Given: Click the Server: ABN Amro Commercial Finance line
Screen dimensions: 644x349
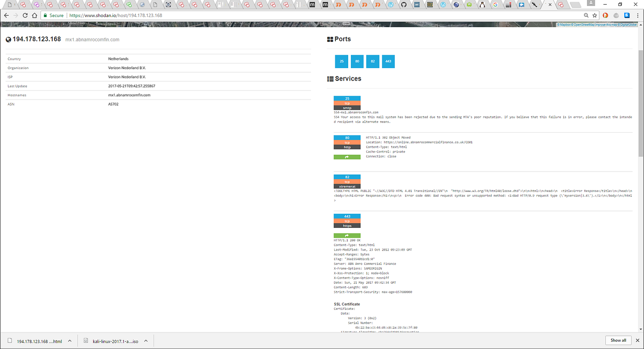Looking at the screenshot, I should tap(365, 264).
